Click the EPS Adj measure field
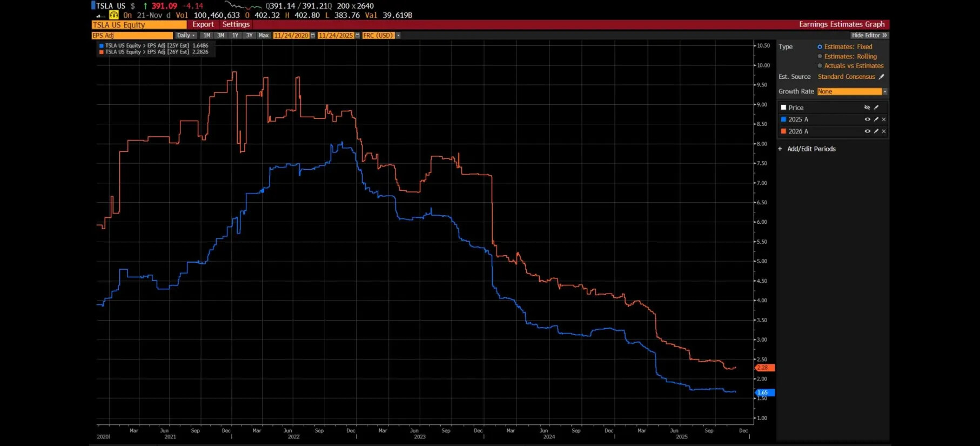This screenshot has width=980, height=446. coord(132,36)
